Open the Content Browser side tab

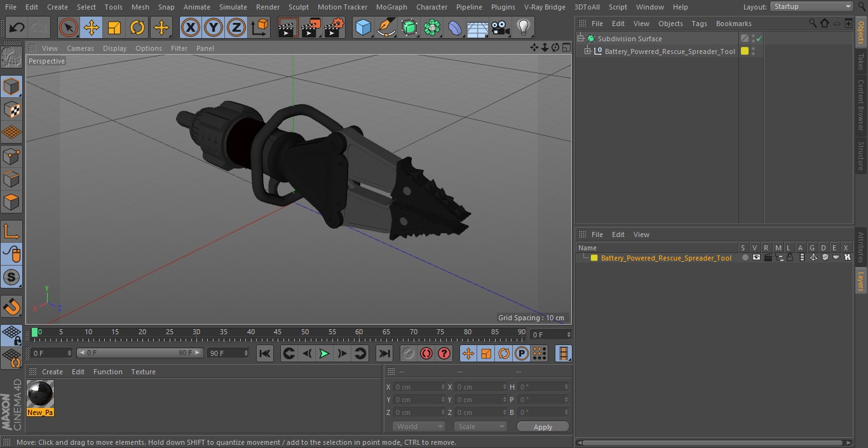(861, 105)
